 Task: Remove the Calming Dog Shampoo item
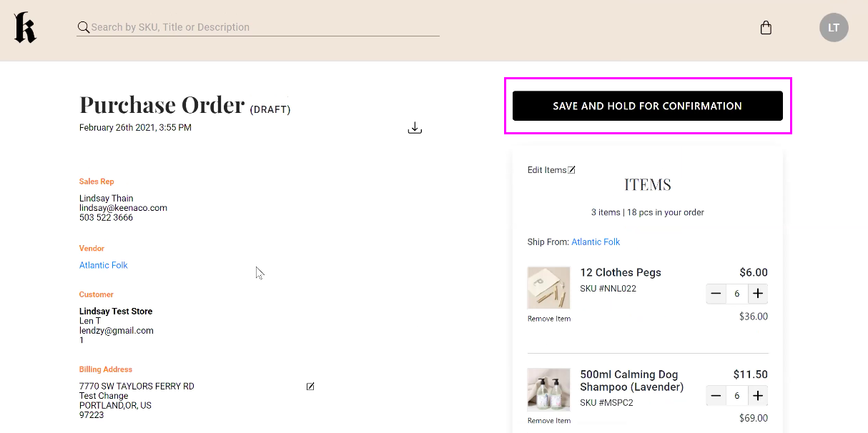click(548, 420)
